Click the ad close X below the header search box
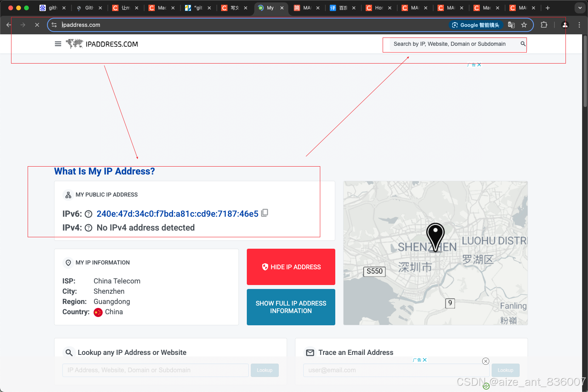This screenshot has width=588, height=392. click(479, 65)
